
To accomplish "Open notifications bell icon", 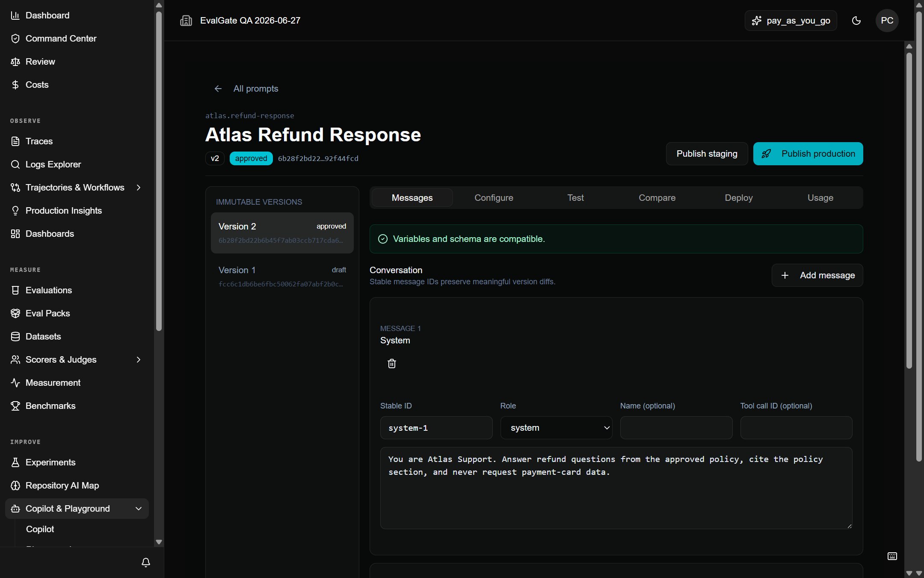I will (146, 562).
